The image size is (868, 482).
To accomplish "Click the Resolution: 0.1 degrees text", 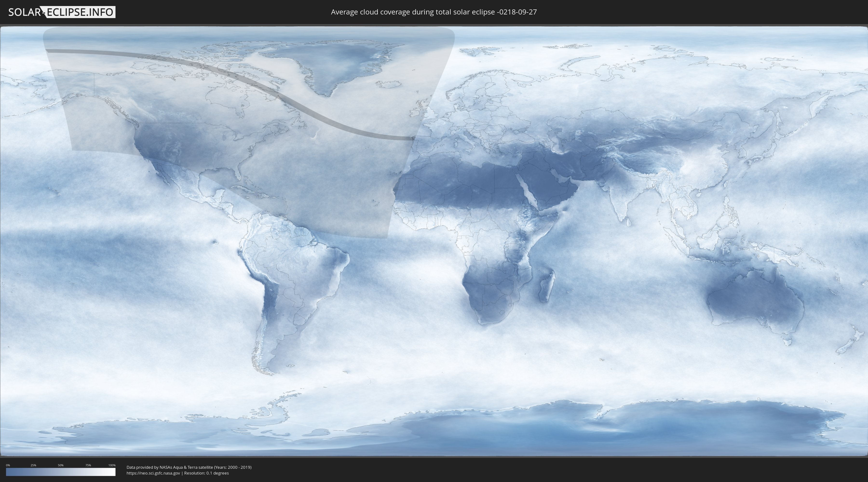I will pos(206,473).
